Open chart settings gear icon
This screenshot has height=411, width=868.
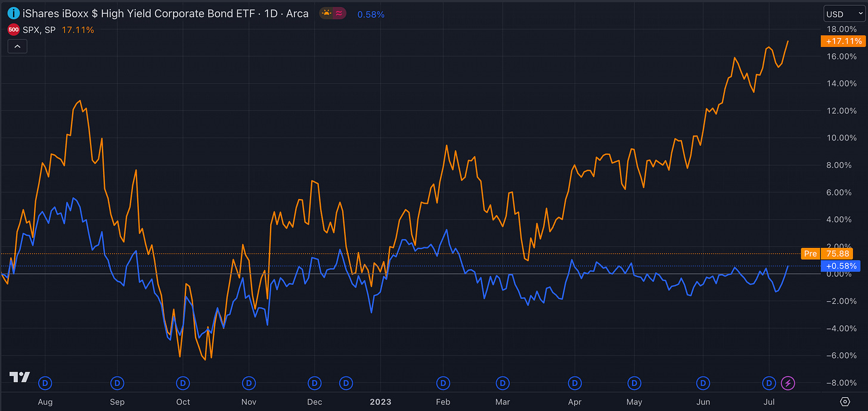[845, 401]
